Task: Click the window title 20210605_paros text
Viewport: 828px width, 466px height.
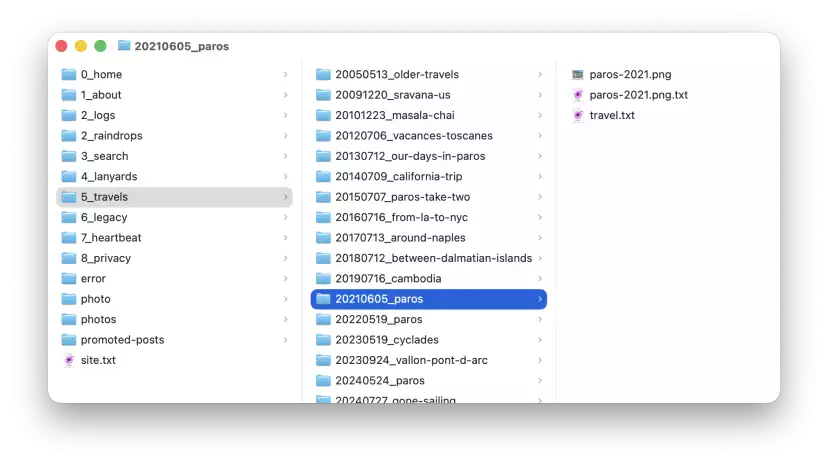Action: (182, 46)
